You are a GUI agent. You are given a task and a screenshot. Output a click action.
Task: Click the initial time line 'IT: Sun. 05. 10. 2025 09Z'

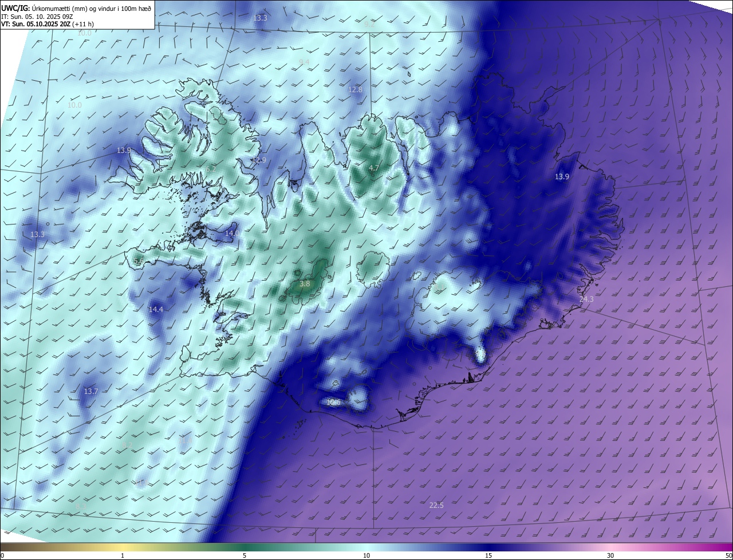point(37,17)
